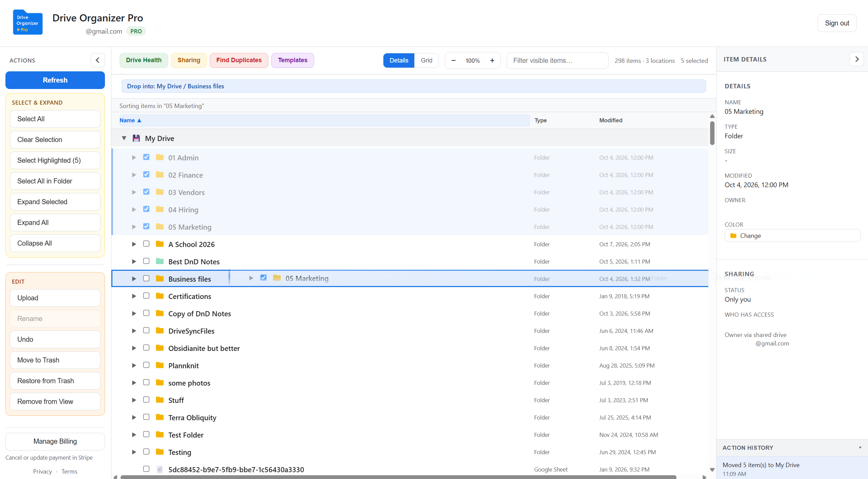This screenshot has width=868, height=479.
Task: Click the My Drive floppy disk icon
Action: [x=136, y=138]
